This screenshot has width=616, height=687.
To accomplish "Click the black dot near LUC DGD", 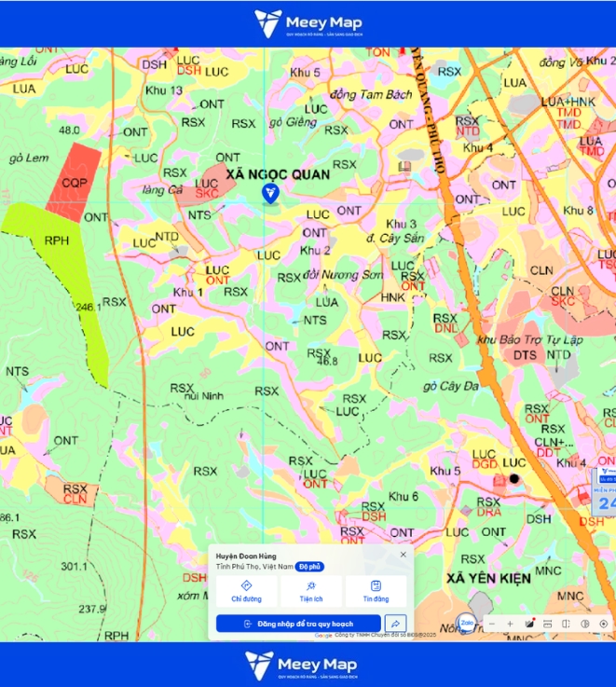I will [514, 478].
